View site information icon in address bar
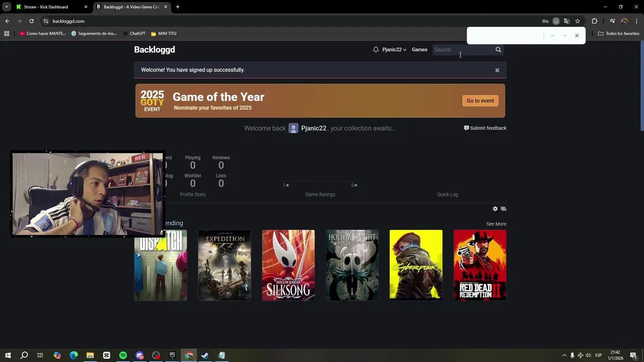Image resolution: width=644 pixels, height=362 pixels. [x=46, y=21]
